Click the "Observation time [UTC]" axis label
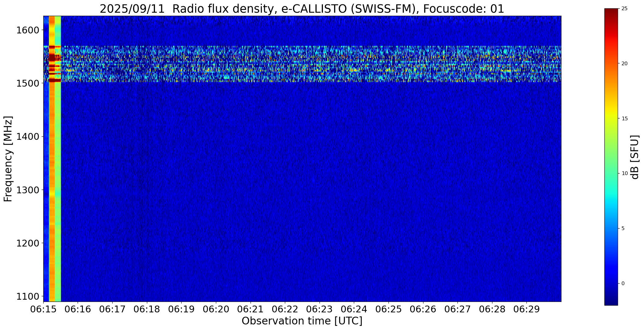Image resolution: width=644 pixels, height=330 pixels. (302, 321)
